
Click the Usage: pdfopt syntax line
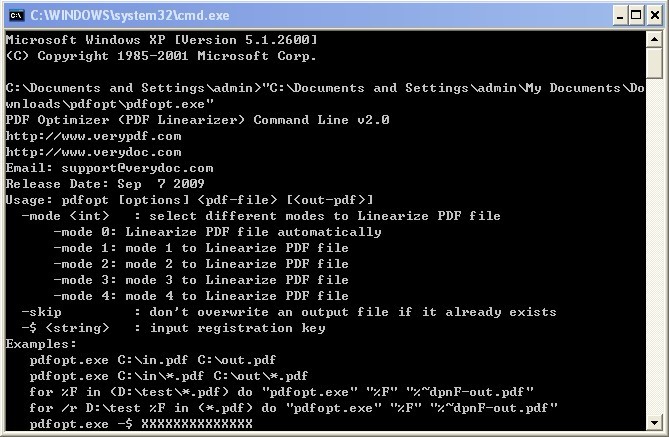(189, 200)
